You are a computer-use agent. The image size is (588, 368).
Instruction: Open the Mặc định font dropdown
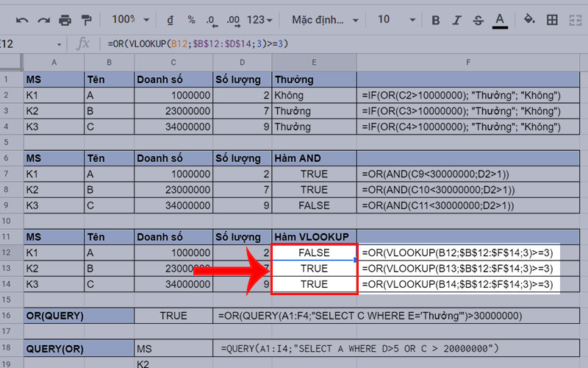pos(323,19)
